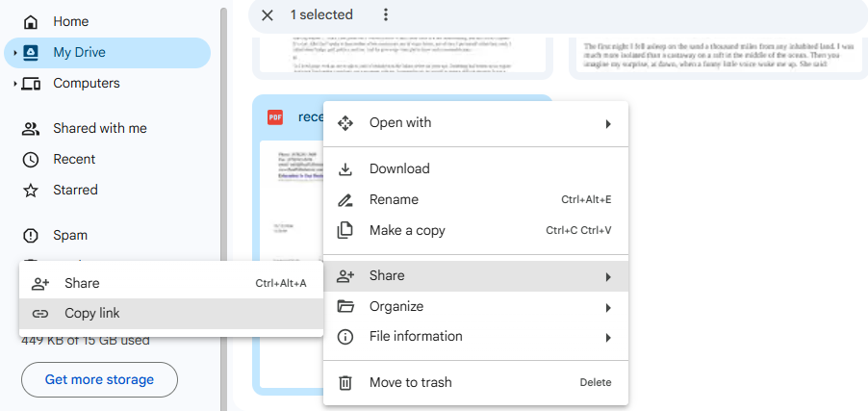Expand the File information submenu arrow
Screen dimensions: 868x411
point(607,337)
